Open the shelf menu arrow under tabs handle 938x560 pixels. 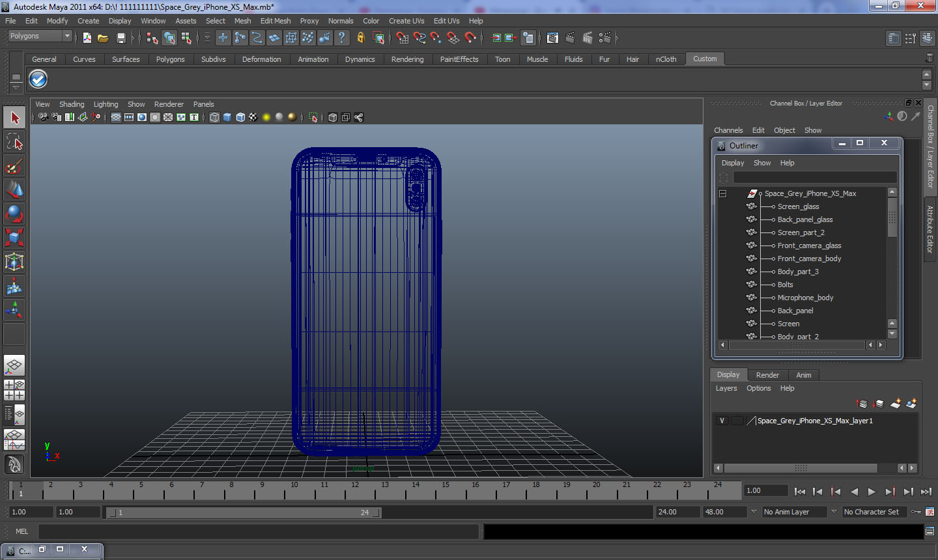point(16,87)
